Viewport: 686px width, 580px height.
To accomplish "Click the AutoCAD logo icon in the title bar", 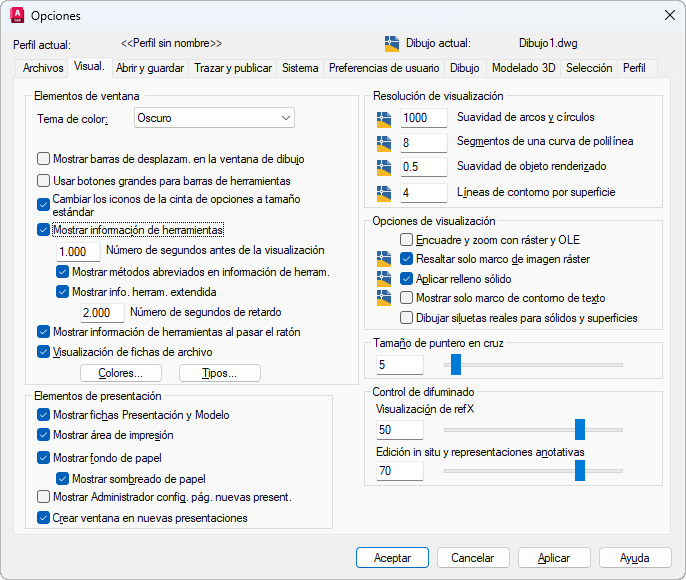I will (17, 15).
